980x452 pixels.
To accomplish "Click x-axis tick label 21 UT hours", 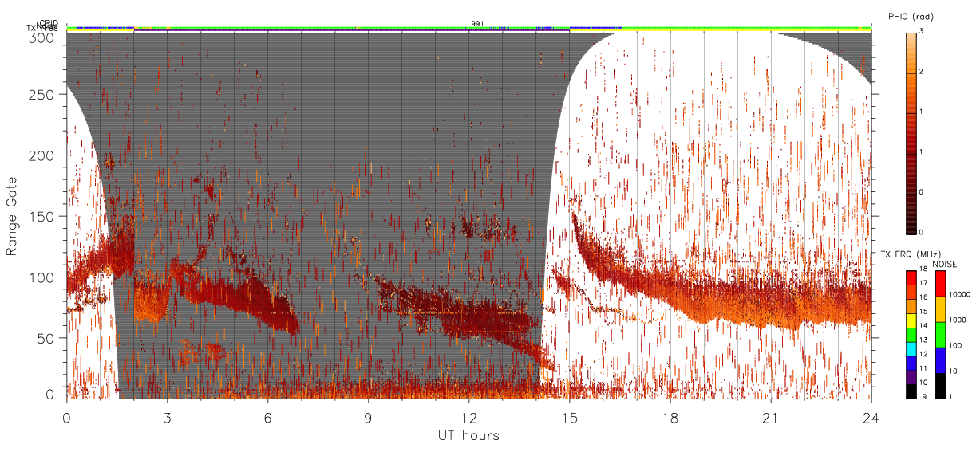I will [x=771, y=418].
